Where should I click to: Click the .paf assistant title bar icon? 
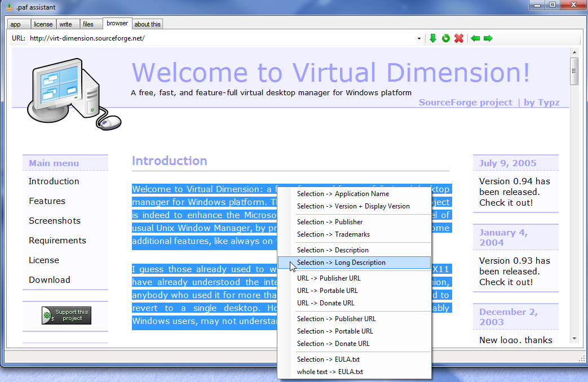pos(10,7)
